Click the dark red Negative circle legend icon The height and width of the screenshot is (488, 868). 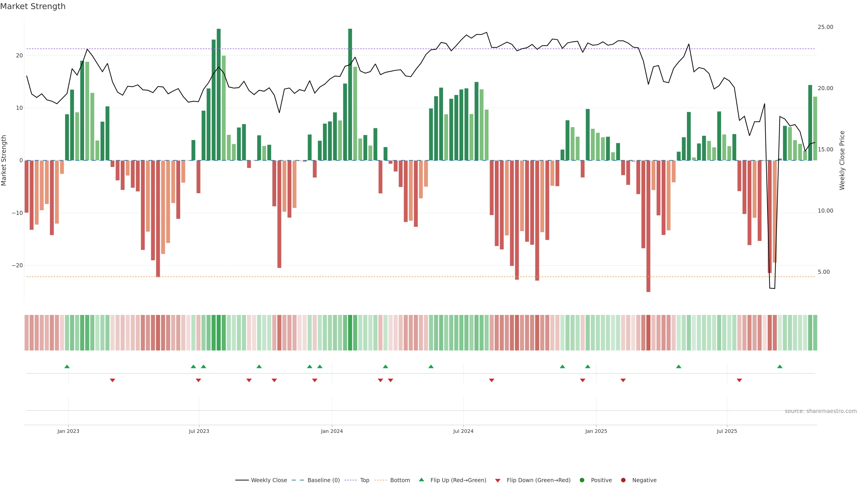623,480
